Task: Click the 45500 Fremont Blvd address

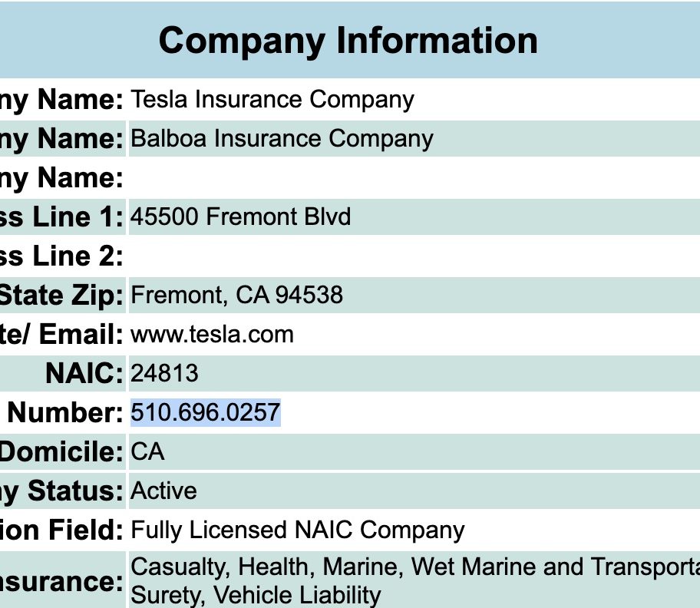Action: click(241, 217)
